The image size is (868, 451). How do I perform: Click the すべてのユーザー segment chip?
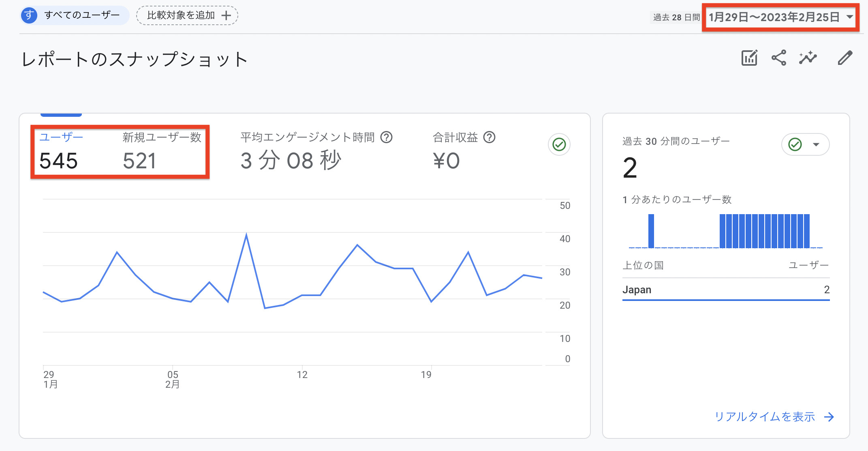pyautogui.click(x=75, y=15)
